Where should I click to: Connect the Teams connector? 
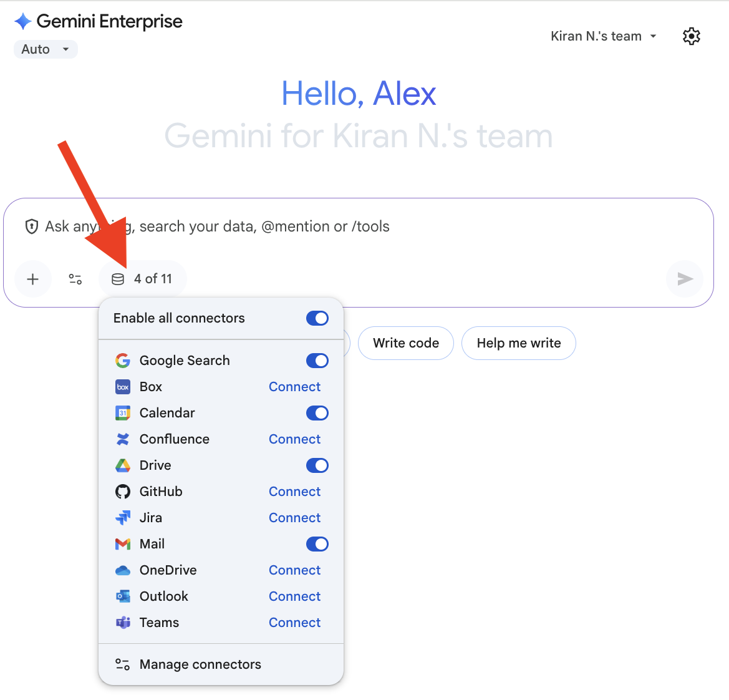coord(294,623)
